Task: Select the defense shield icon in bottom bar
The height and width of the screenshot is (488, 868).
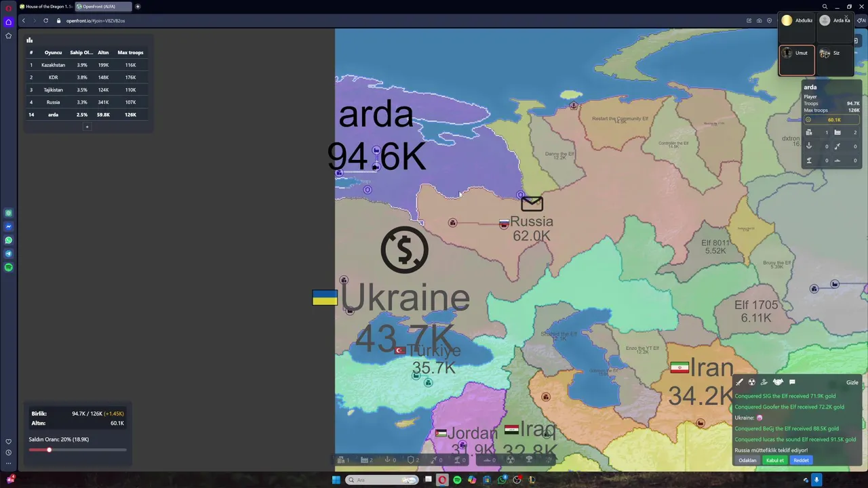Action: [412, 460]
